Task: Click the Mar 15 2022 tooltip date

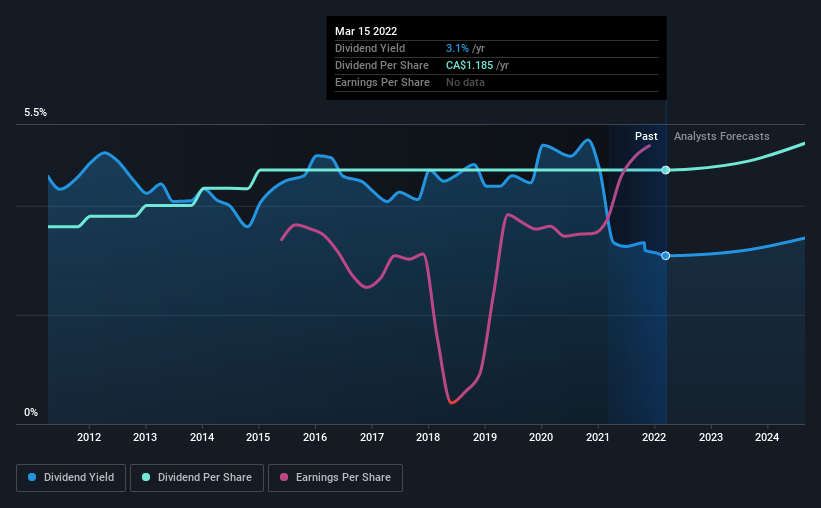Action: point(366,31)
